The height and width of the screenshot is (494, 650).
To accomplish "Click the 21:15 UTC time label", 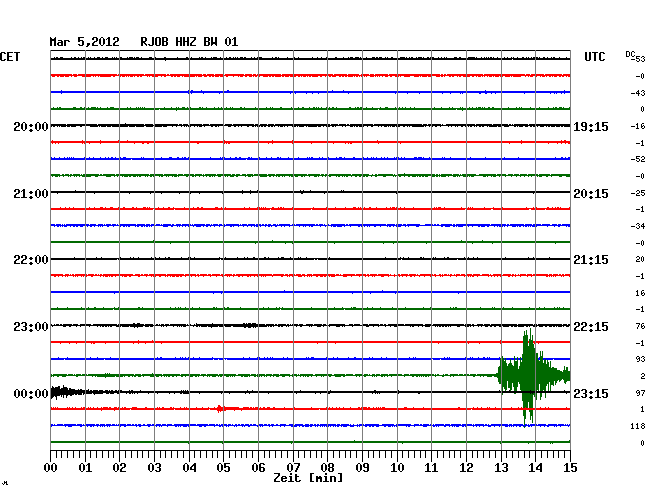I will tap(591, 260).
